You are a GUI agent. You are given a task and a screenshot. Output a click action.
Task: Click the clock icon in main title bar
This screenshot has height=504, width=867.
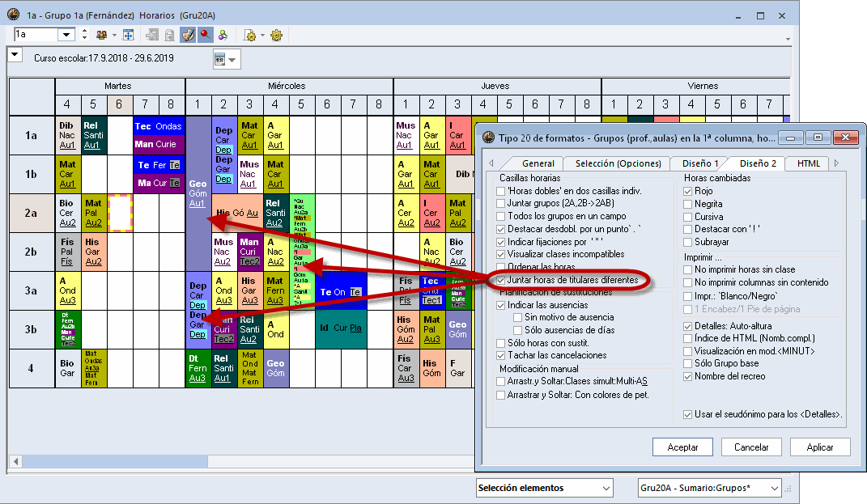pyautogui.click(x=14, y=15)
